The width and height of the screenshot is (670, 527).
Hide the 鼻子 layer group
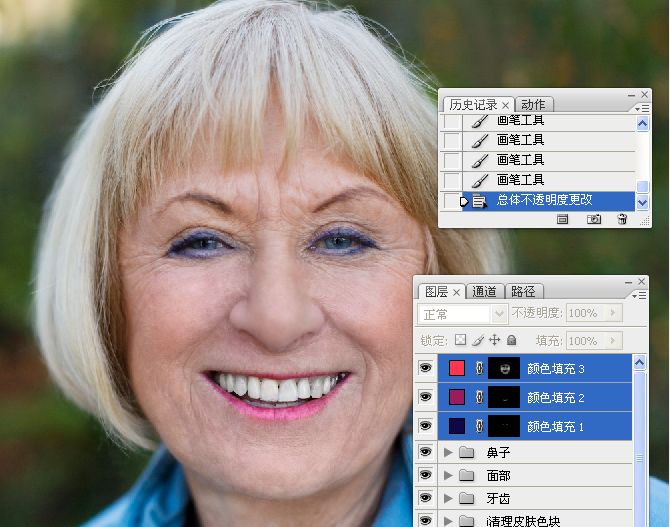(x=425, y=452)
